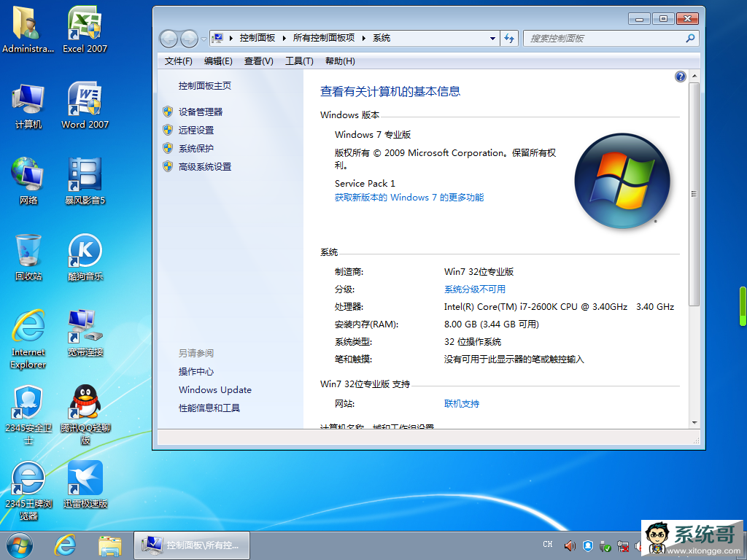Open the 酷狗音乐 desktop shortcut

click(85, 257)
